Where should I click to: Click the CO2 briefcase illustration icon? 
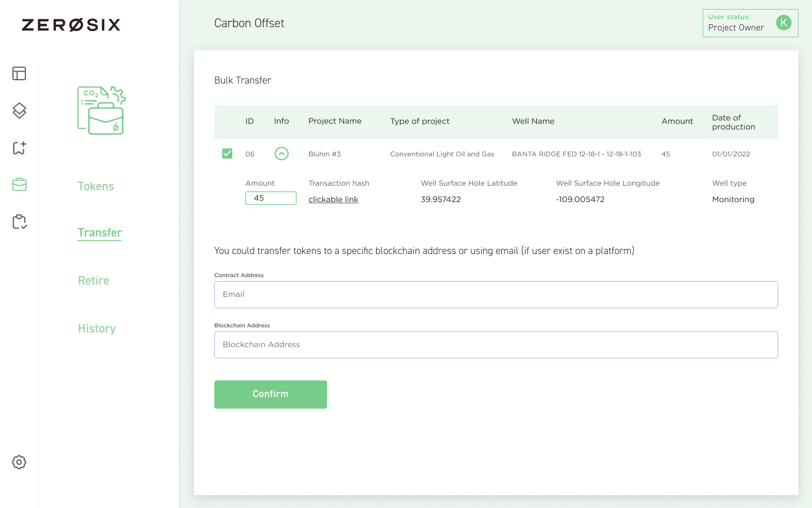[101, 111]
